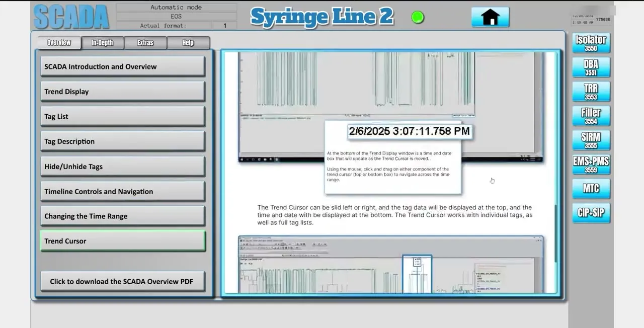Open the CIP+SIP station button
This screenshot has width=644, height=328.
pos(591,213)
